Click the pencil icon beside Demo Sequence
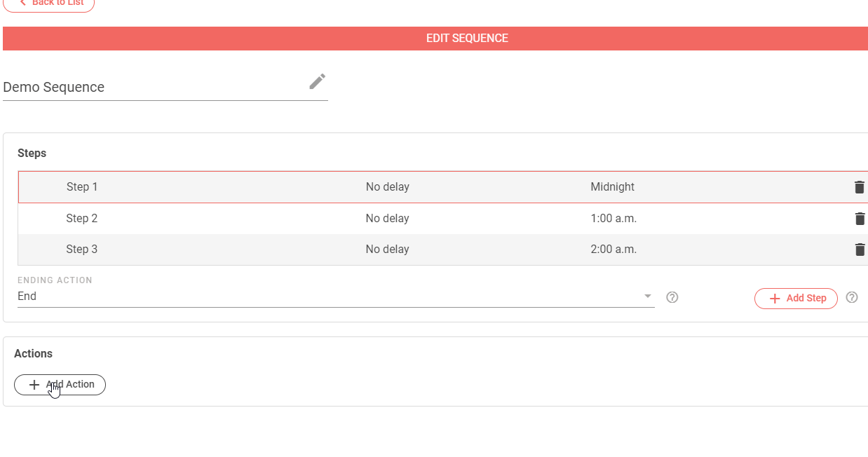The image size is (868, 457). (x=317, y=82)
